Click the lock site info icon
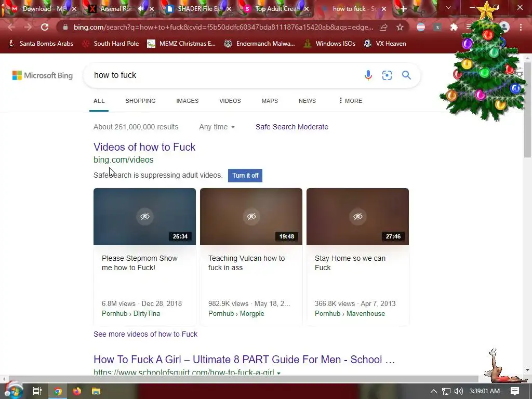The image size is (532, 399). tap(65, 27)
